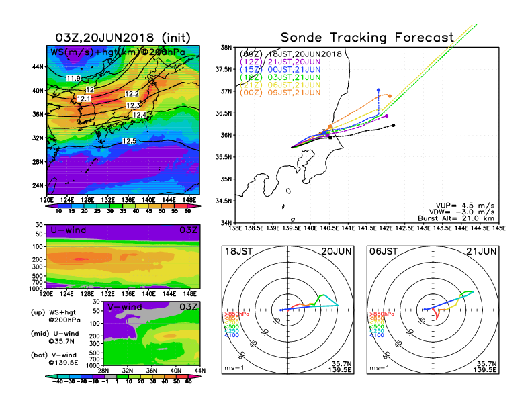The width and height of the screenshot is (532, 411).
Task: Click the "35.7N 139.5E" location in 18JST hodograph
Action: coord(340,367)
